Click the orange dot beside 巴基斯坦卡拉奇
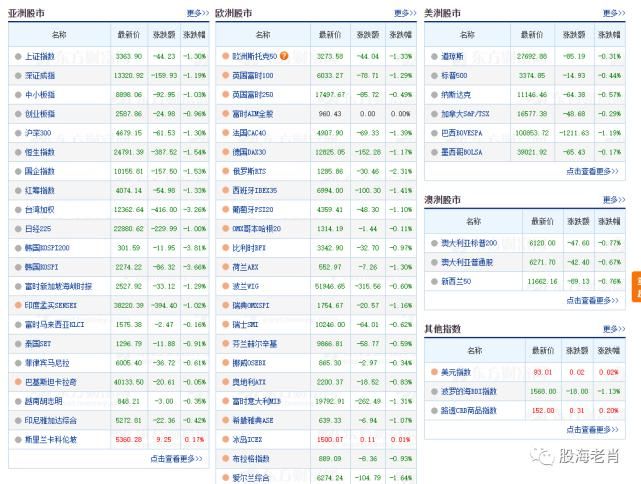 click(18, 382)
